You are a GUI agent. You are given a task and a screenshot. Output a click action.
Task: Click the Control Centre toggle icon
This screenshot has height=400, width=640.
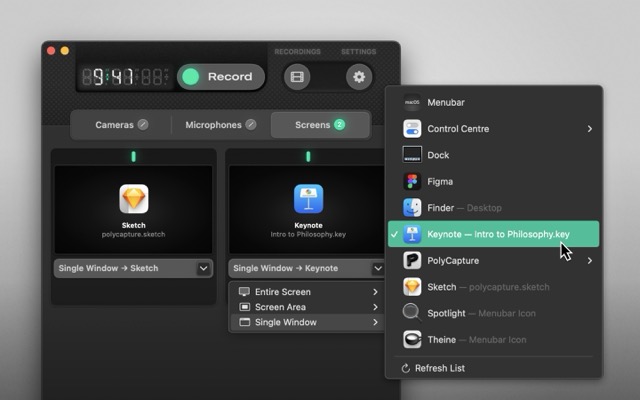[412, 129]
